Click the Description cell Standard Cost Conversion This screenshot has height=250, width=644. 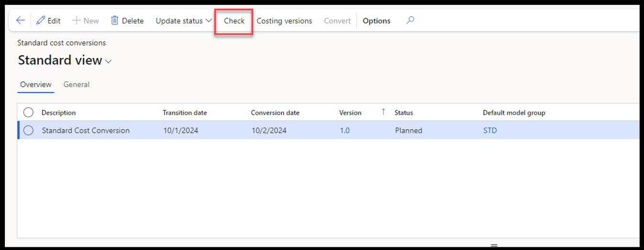[86, 130]
